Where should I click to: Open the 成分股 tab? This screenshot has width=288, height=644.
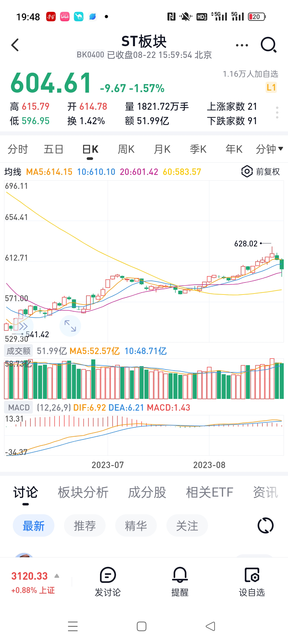[x=147, y=492]
